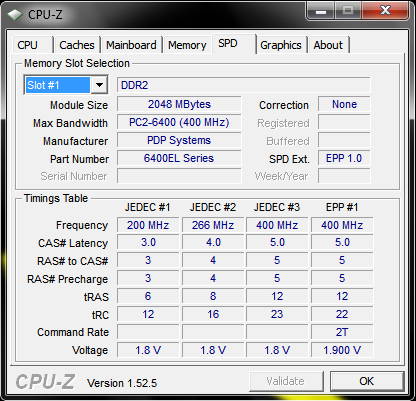Click the JEDEC #1 column header
The width and height of the screenshot is (416, 401).
coord(148,207)
